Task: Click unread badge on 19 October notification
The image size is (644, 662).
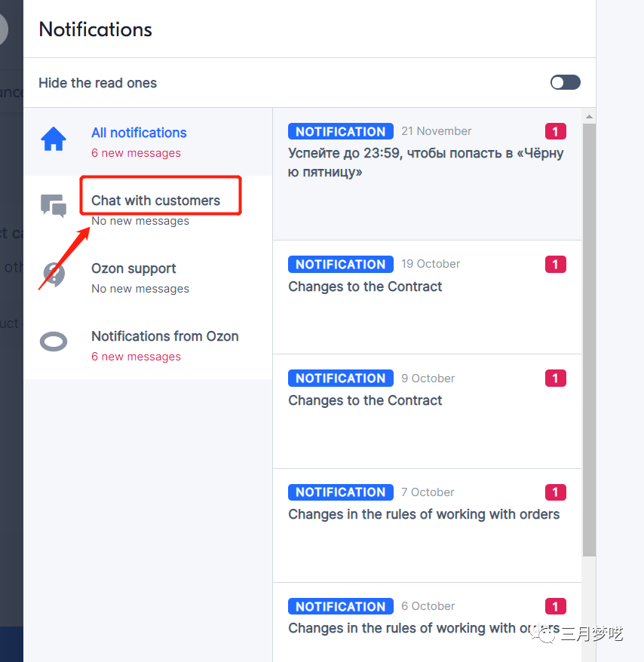Action: [555, 265]
